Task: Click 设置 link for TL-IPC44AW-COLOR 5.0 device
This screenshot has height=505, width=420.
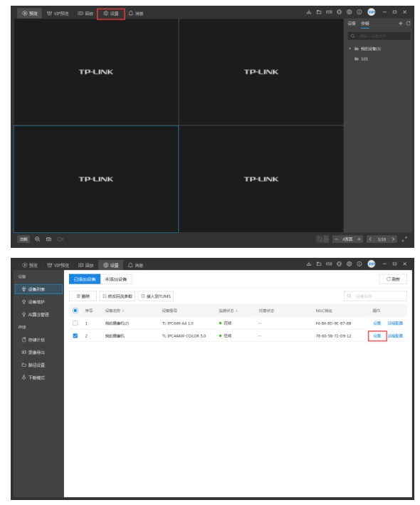Action: tap(377, 335)
